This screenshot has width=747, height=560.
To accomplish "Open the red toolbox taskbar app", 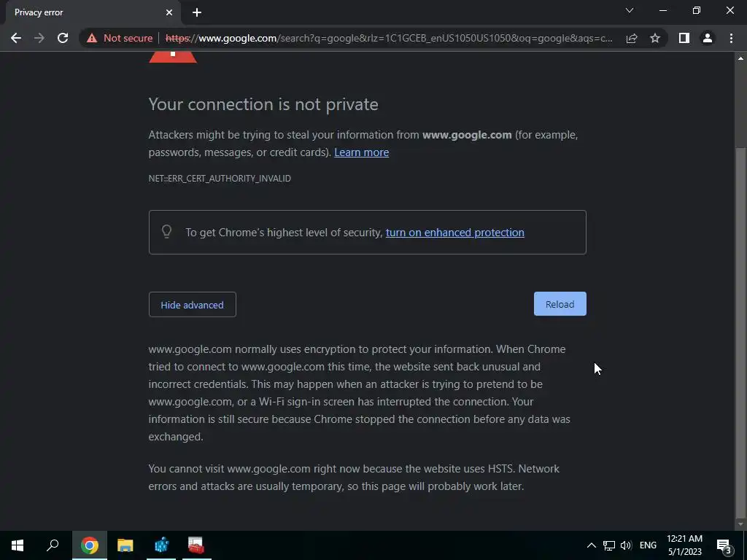I will 196,545.
